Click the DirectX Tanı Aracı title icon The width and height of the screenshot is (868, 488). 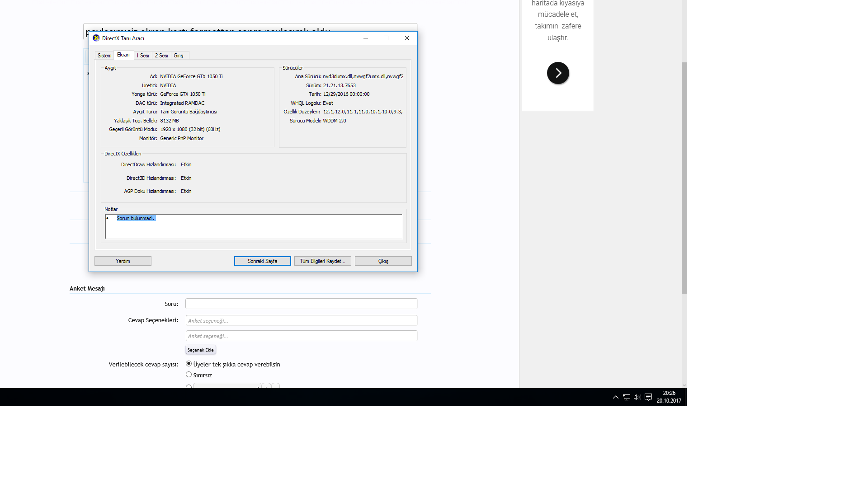pos(96,38)
